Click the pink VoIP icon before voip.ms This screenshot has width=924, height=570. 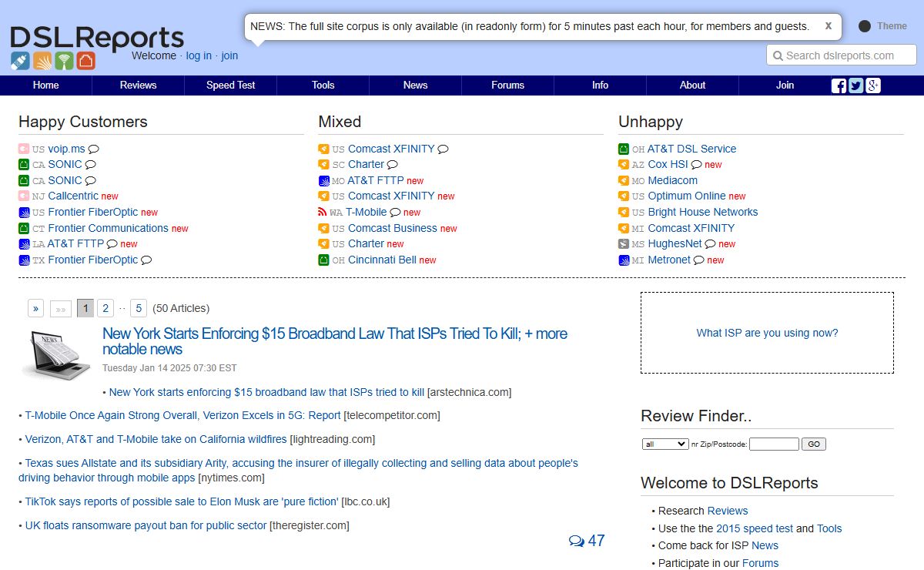[x=24, y=149]
